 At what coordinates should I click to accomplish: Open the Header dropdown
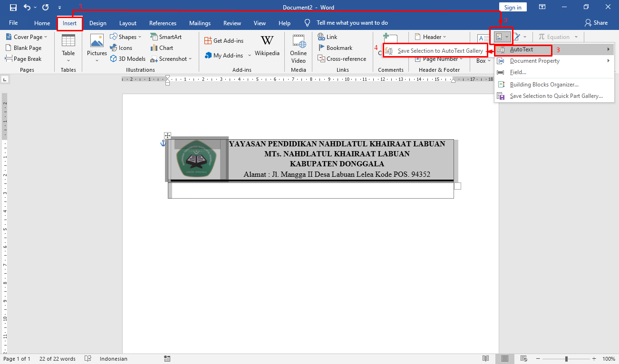[x=430, y=37]
